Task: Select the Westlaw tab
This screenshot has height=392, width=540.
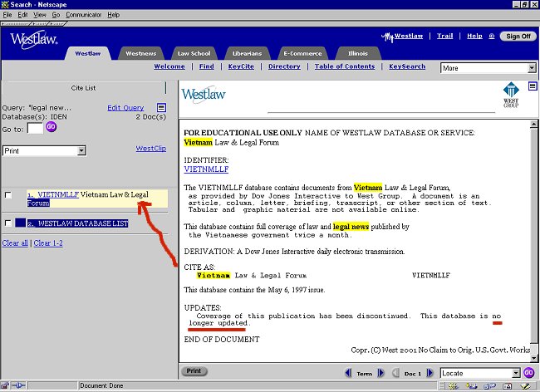Action: [x=88, y=53]
